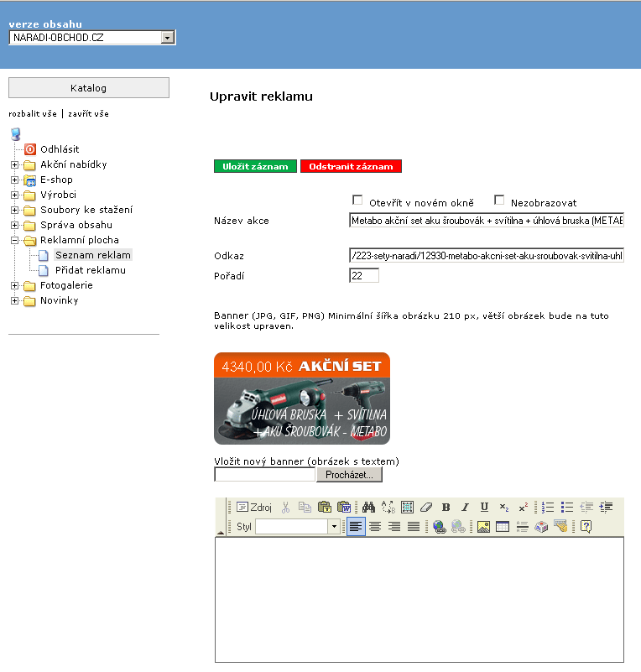Apply subscript formatting

(x=504, y=508)
